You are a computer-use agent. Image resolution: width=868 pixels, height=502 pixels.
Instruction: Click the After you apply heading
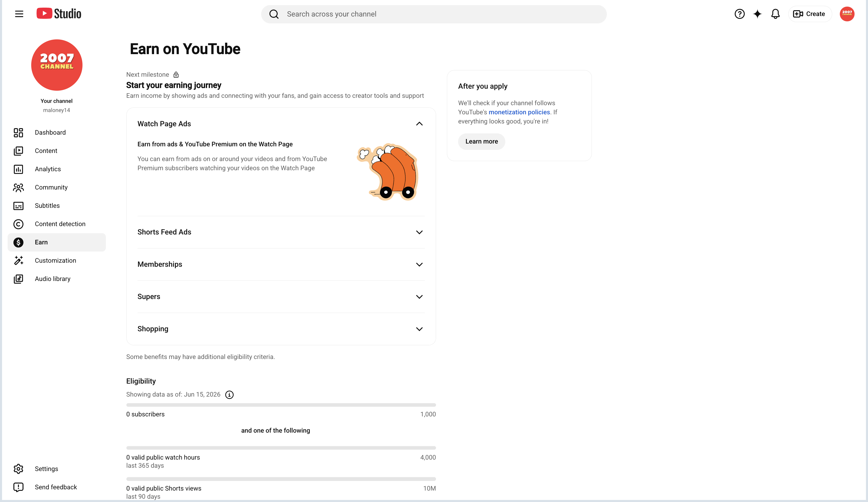482,86
